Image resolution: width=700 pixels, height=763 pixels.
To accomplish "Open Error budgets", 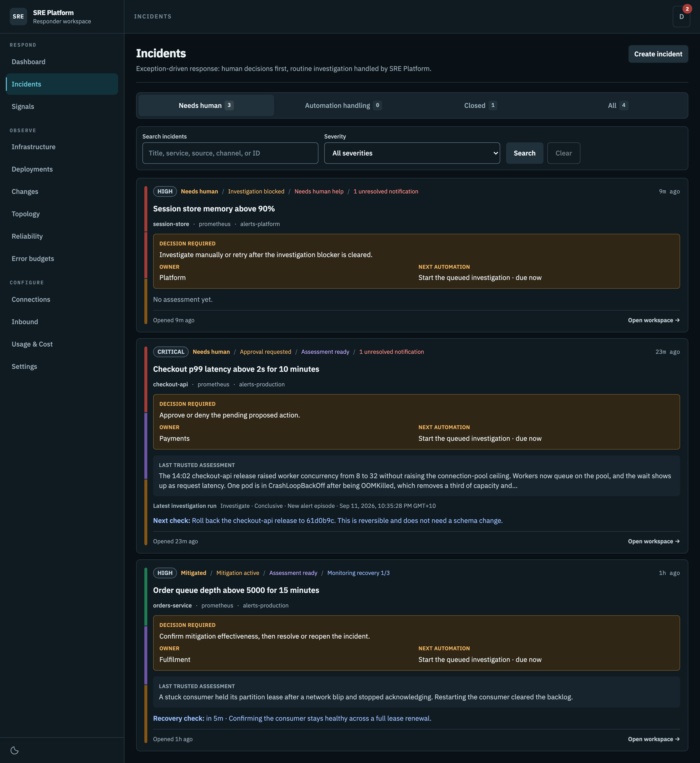I will tap(62, 259).
